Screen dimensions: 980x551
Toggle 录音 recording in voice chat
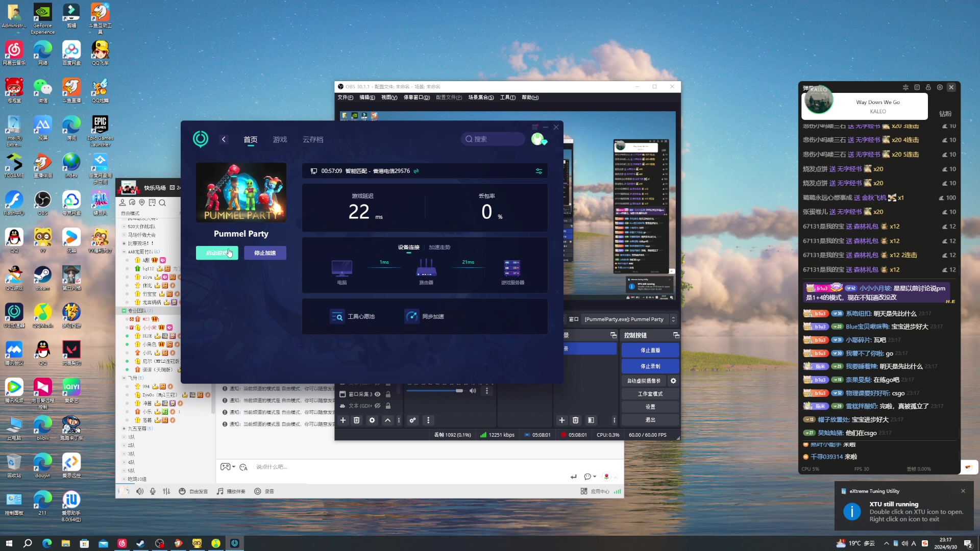click(264, 491)
